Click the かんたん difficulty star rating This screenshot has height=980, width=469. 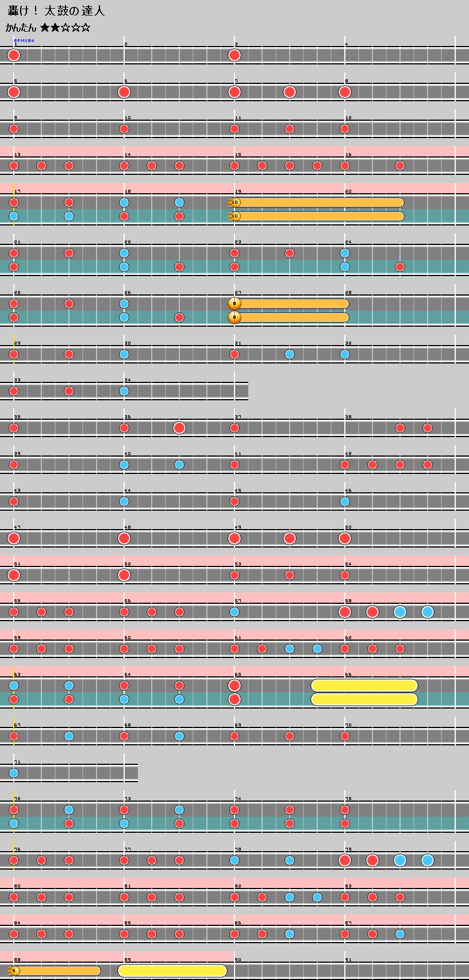click(x=65, y=28)
